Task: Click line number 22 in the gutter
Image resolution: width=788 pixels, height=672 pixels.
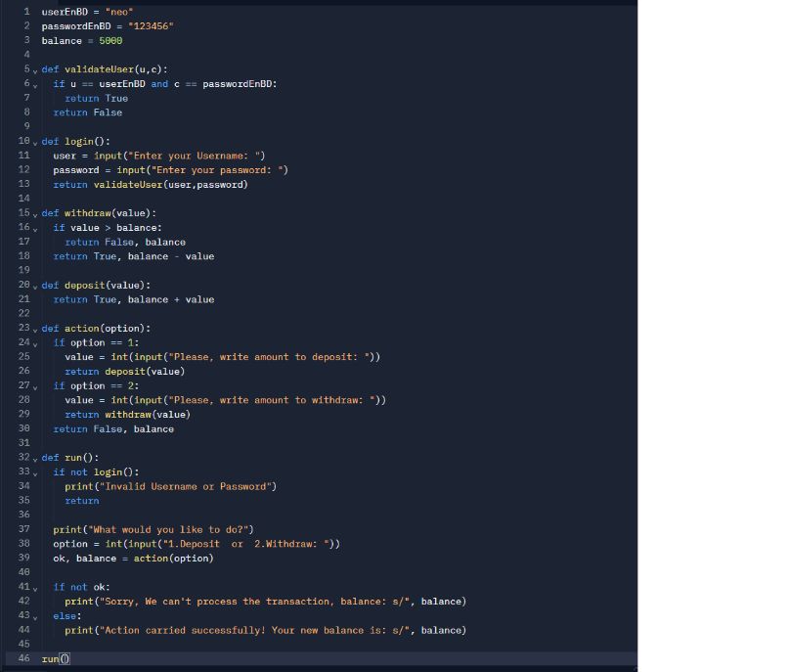Action: [x=23, y=313]
